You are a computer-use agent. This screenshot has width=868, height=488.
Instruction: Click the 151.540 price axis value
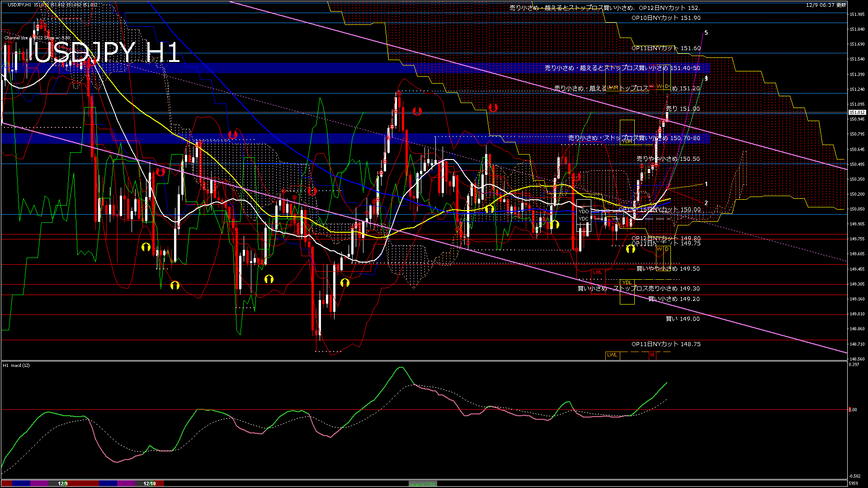tap(857, 59)
